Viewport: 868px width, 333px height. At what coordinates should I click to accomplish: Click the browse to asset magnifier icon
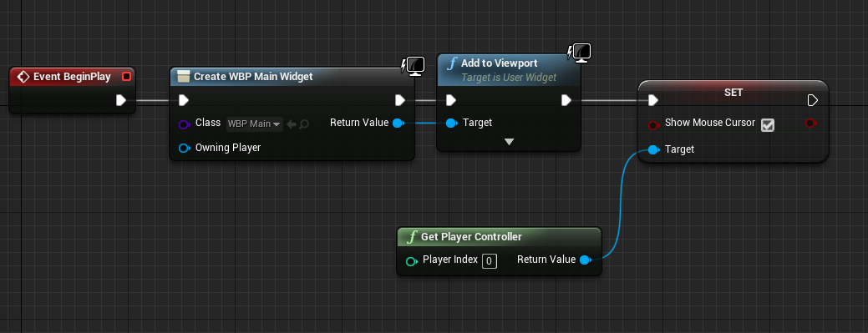click(x=304, y=124)
